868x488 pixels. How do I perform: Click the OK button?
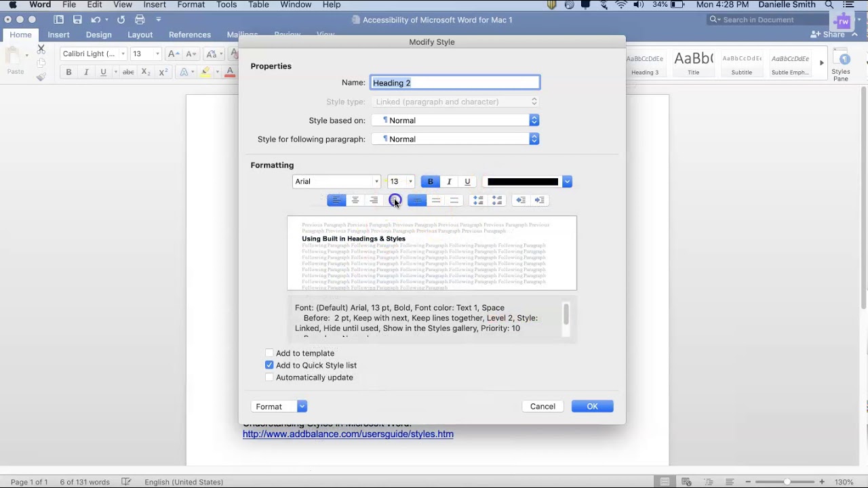592,407
